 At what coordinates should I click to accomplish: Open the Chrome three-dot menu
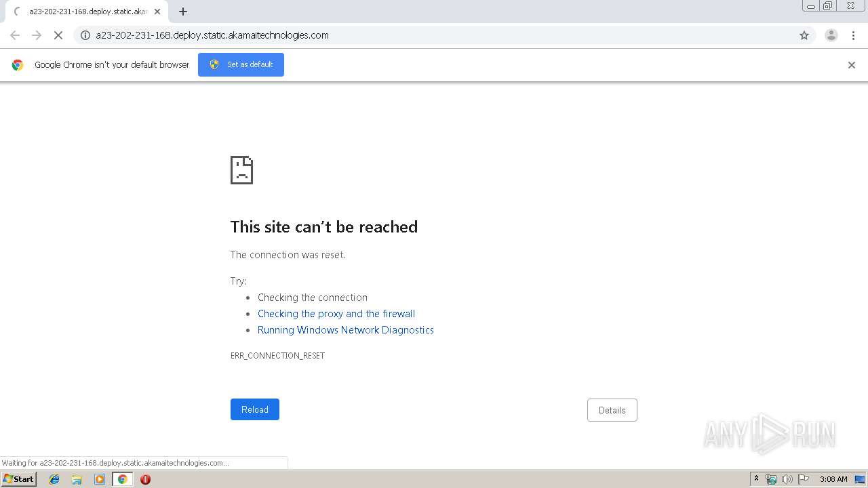[x=853, y=35]
